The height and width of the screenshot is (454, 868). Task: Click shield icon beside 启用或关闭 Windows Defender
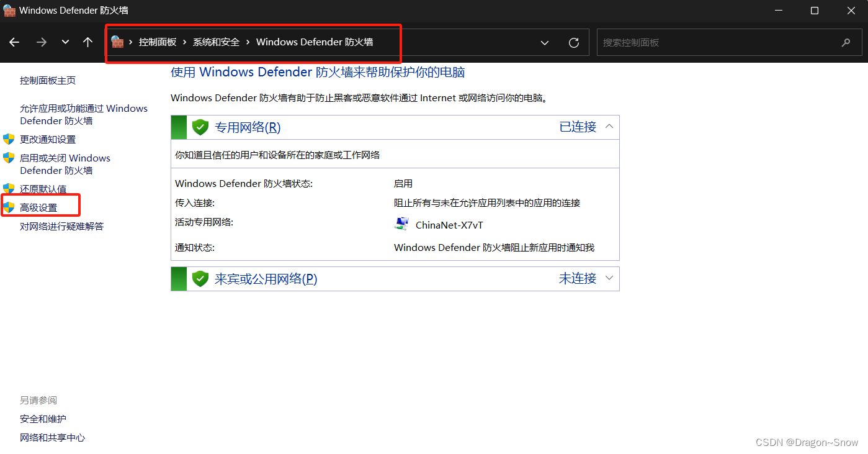[x=9, y=158]
